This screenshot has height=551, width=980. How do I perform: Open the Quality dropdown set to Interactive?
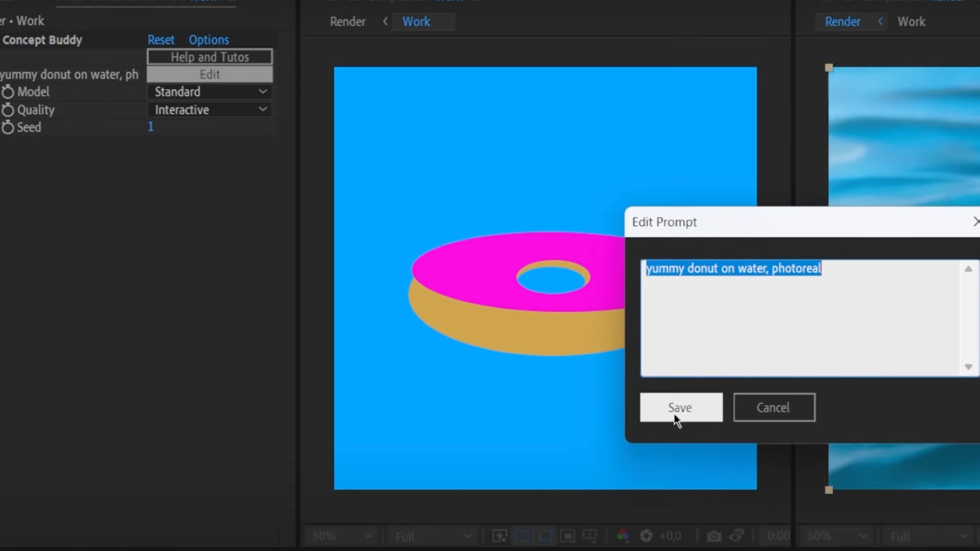(210, 110)
